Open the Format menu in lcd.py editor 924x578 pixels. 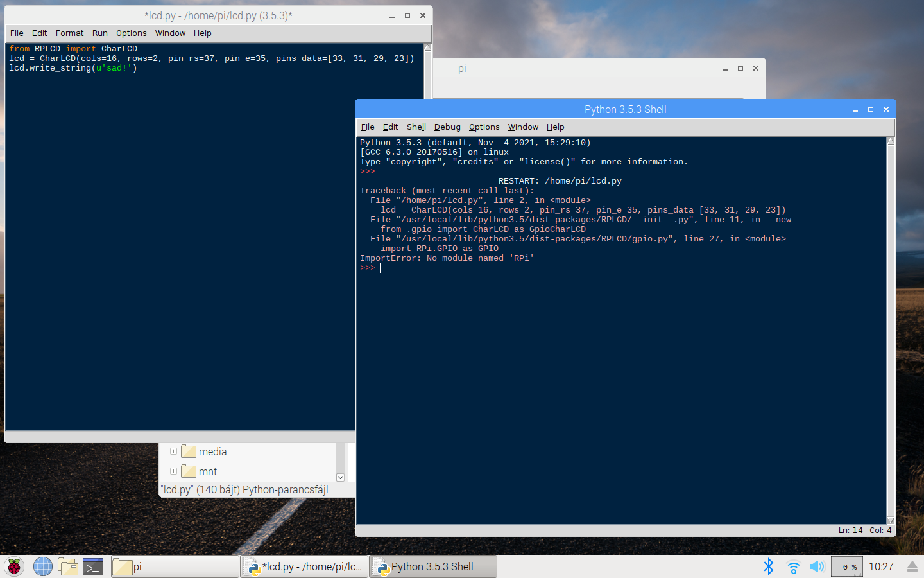[69, 33]
